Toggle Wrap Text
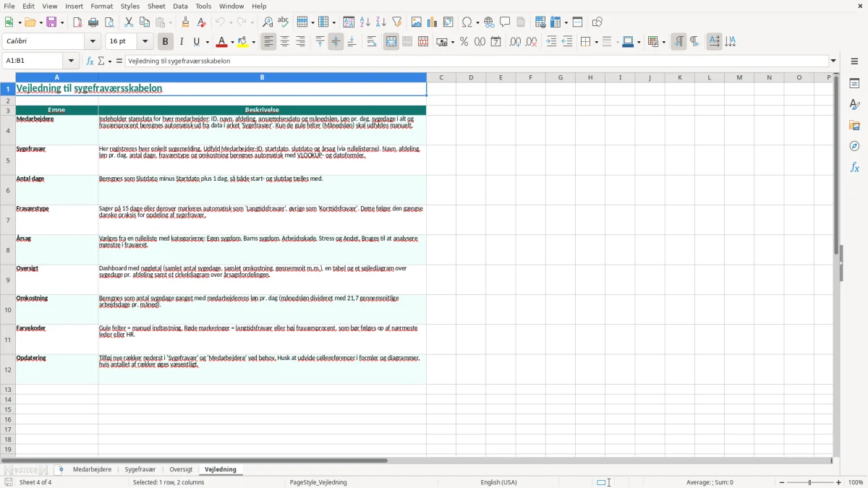This screenshot has width=868, height=488. (371, 42)
